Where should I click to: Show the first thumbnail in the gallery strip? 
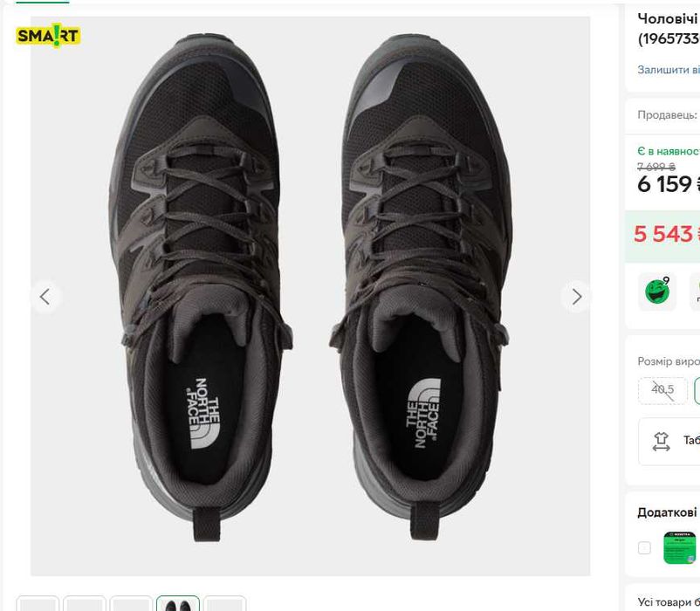(38, 604)
